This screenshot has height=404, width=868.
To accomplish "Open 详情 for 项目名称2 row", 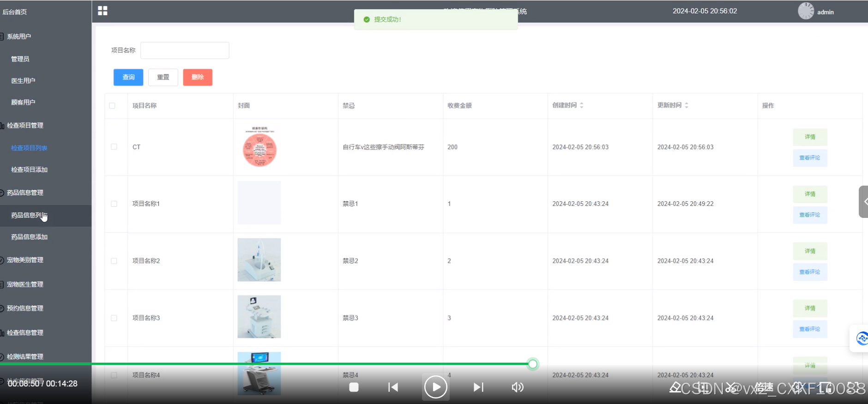I will [810, 251].
